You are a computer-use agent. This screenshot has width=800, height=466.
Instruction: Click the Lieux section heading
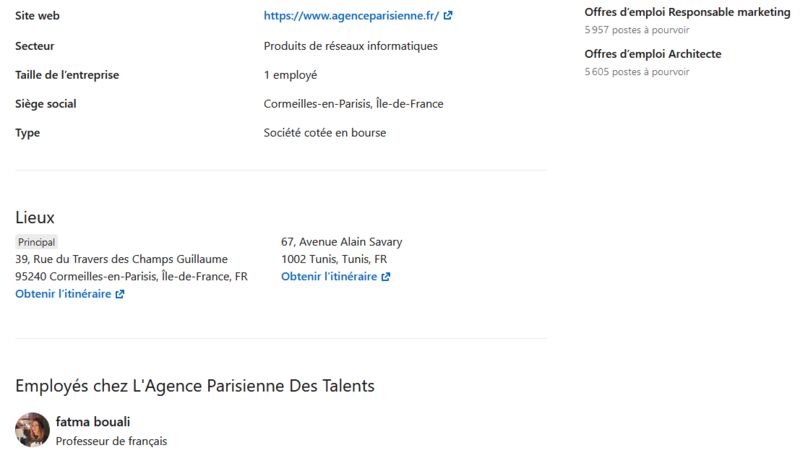coord(35,217)
